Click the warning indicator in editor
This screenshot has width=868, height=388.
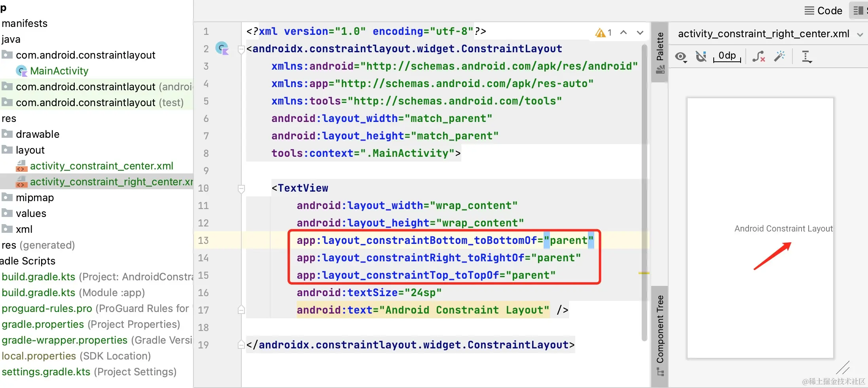[603, 32]
